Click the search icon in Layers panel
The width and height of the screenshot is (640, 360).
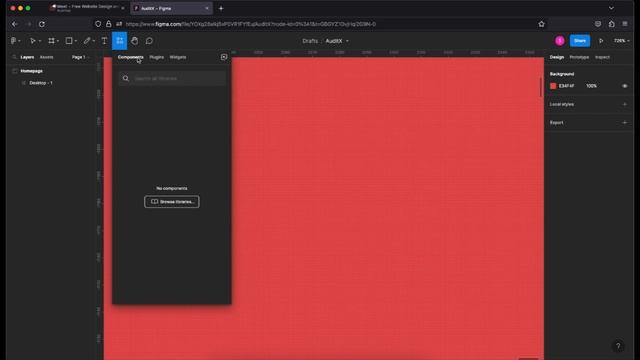(14, 57)
